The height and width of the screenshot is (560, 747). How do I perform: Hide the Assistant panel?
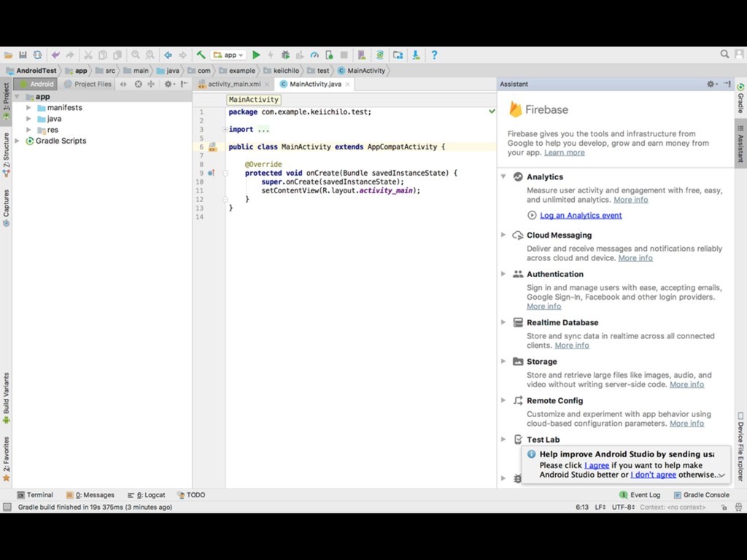[727, 84]
